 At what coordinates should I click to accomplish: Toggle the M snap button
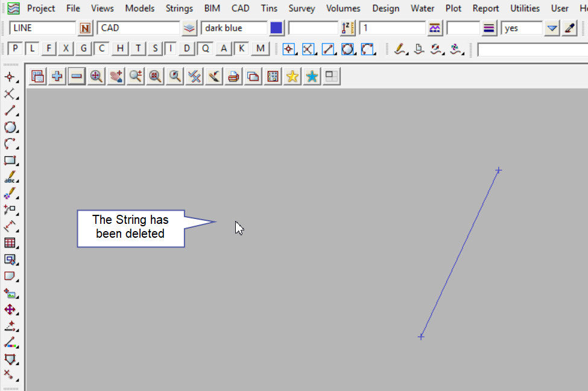[261, 48]
